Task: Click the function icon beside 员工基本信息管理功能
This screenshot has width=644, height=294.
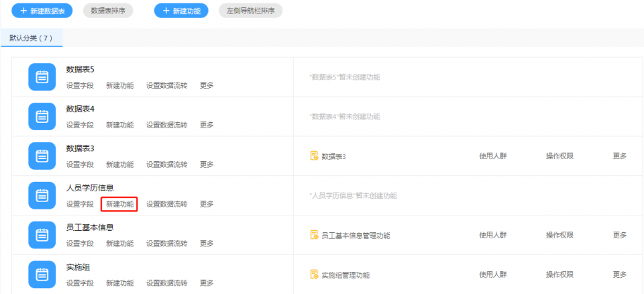Action: click(x=314, y=235)
